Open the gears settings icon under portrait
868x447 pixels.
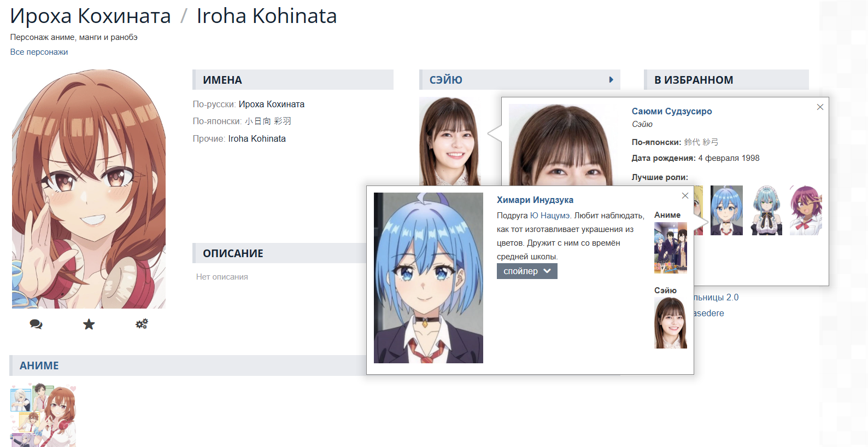[142, 324]
